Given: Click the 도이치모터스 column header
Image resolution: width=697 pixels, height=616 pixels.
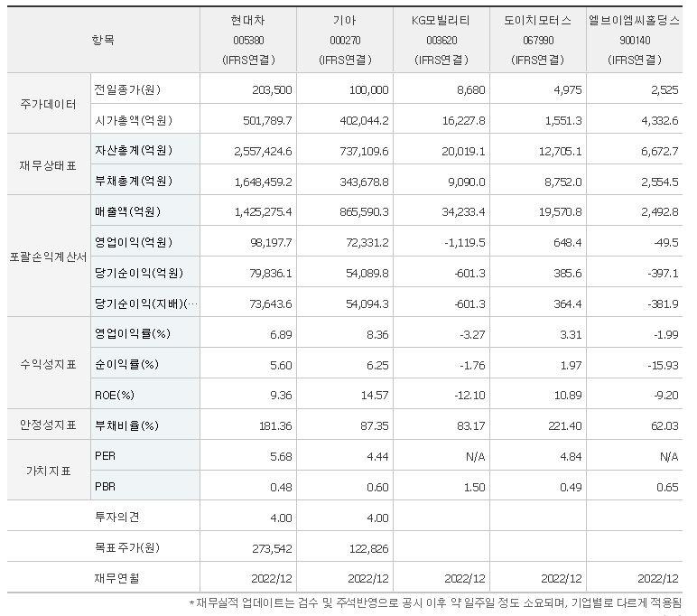Looking at the screenshot, I should [x=538, y=40].
